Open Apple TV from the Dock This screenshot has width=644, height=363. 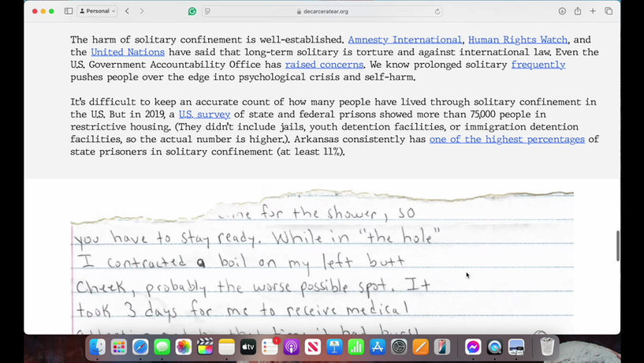tap(248, 347)
